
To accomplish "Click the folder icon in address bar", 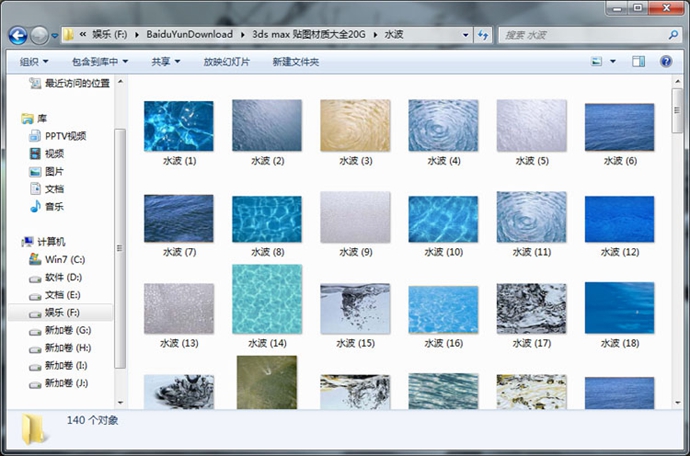I will pos(68,35).
